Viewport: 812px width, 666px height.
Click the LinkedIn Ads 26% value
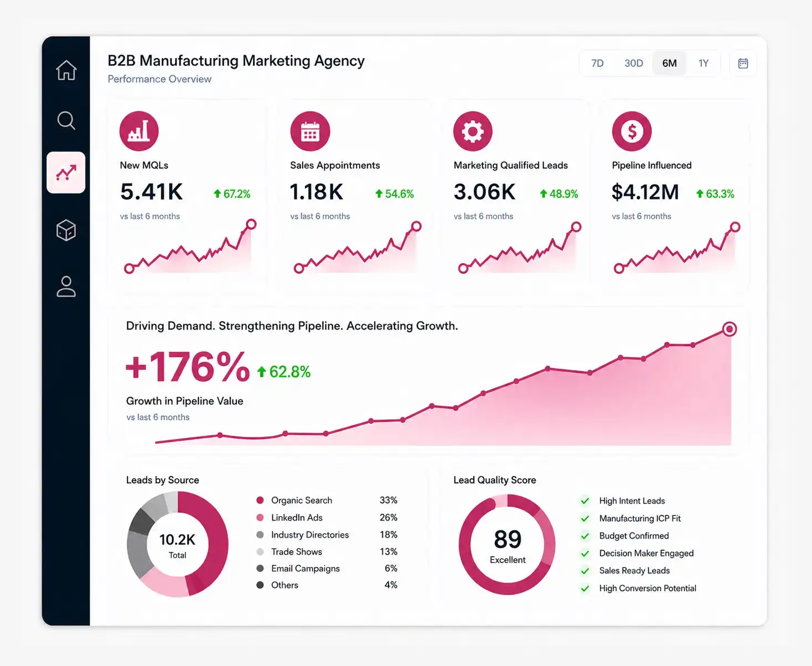pyautogui.click(x=388, y=517)
